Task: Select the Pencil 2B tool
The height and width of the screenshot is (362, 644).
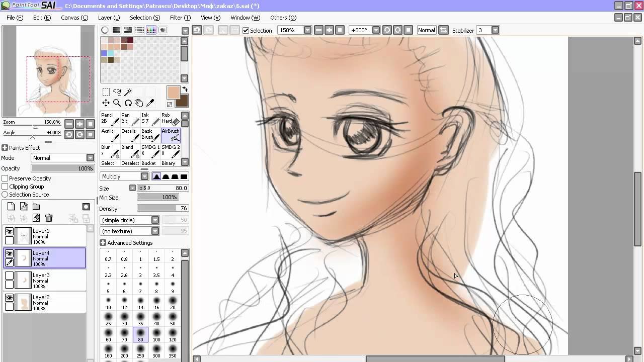Action: [110, 119]
